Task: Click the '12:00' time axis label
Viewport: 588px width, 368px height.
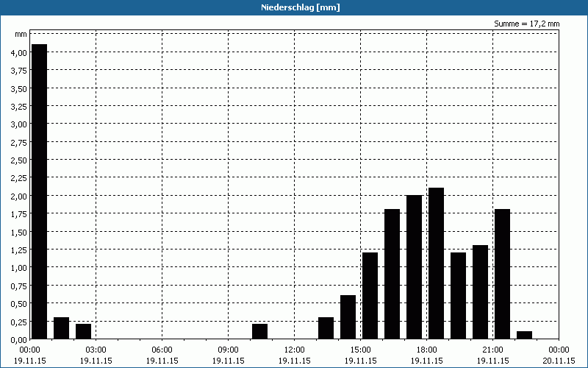Action: click(x=295, y=350)
